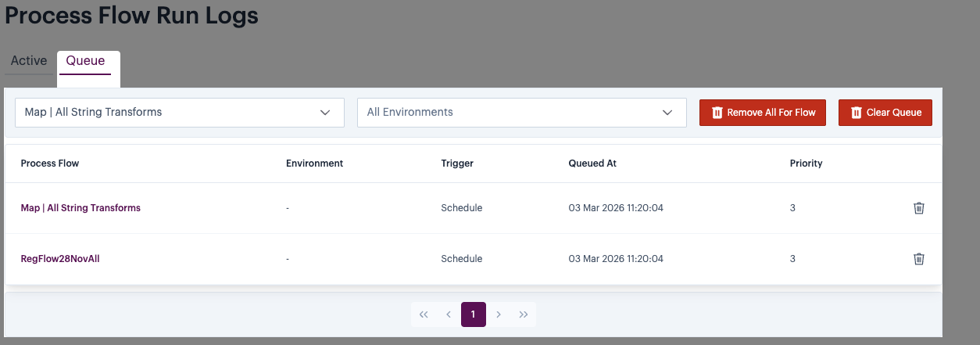Click the Trigger column header
The image size is (980, 345).
click(x=457, y=164)
